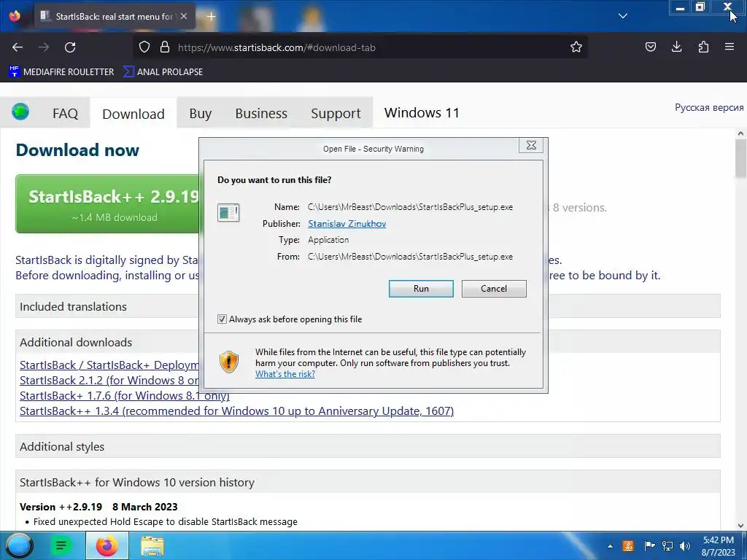Cancel the Open File security warning
The height and width of the screenshot is (560, 747).
point(494,289)
